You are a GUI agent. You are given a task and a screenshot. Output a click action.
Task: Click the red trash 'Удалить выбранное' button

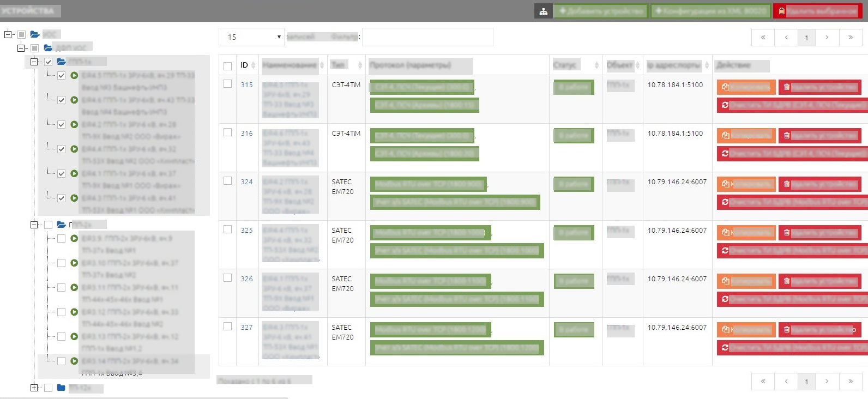[817, 11]
